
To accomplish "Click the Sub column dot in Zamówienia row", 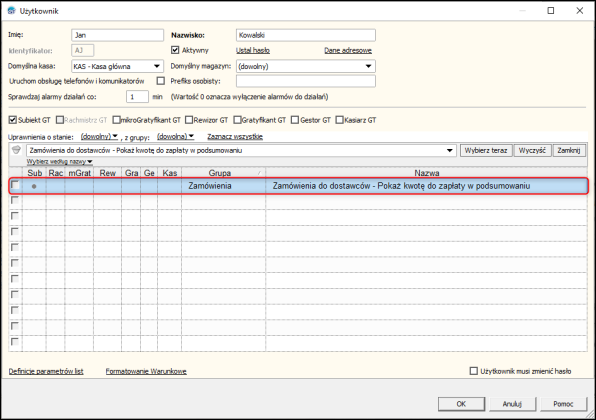I will (x=34, y=186).
